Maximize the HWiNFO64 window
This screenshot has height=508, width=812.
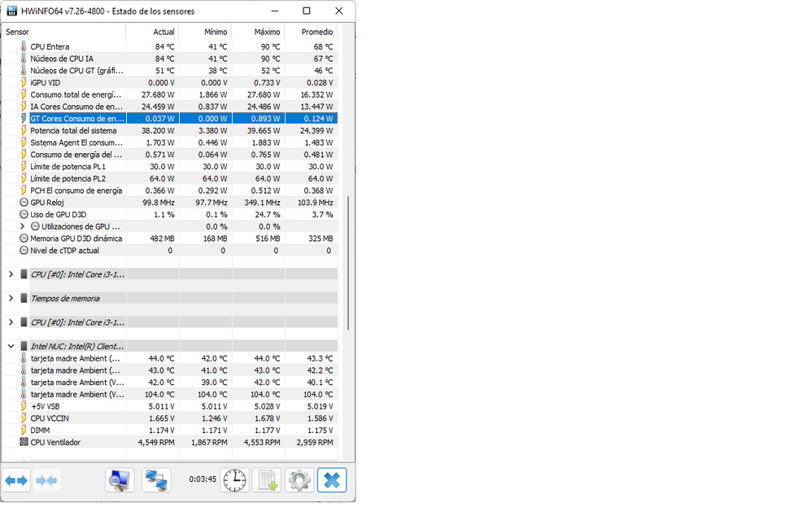tap(307, 11)
